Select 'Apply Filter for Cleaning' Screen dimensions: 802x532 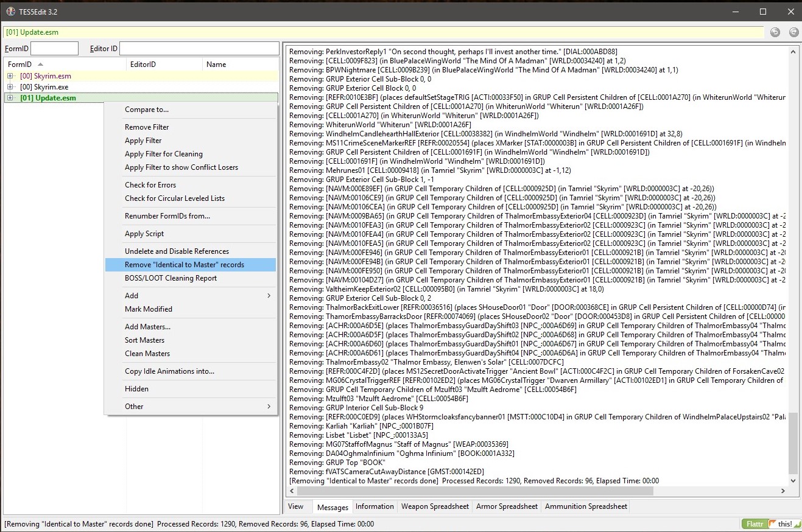pos(191,154)
